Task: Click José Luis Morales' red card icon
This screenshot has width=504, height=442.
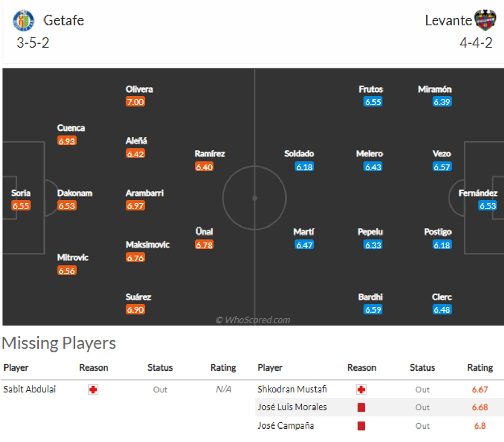Action: click(361, 407)
